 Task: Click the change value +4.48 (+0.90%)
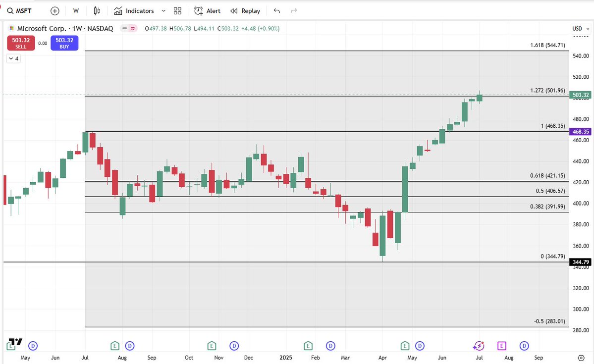[260, 28]
